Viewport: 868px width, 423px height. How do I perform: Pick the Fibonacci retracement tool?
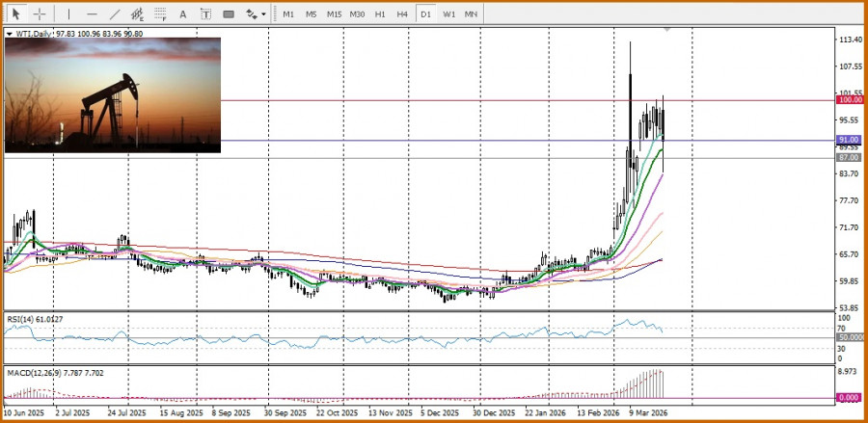(160, 14)
